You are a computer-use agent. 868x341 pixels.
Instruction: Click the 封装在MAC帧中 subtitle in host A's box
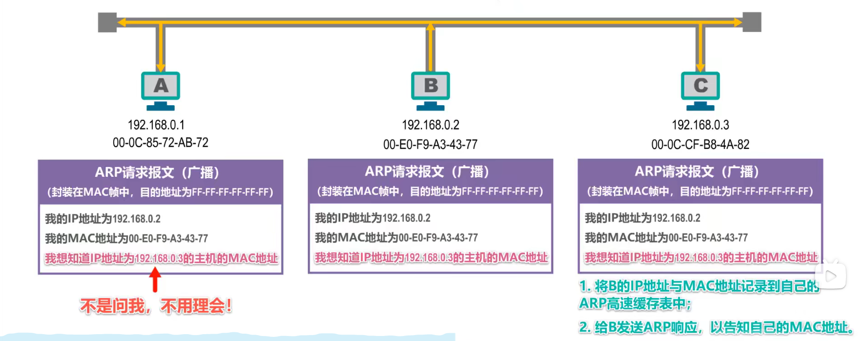160,192
